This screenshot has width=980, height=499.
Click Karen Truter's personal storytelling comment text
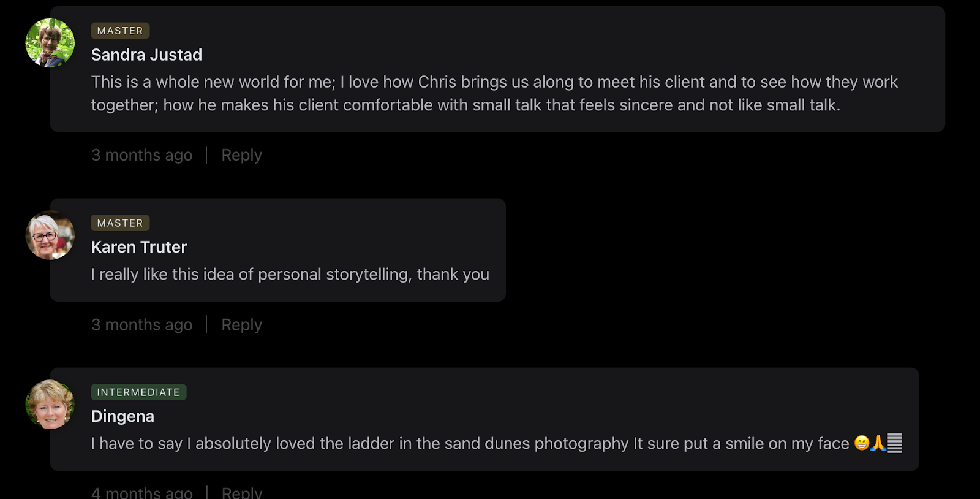point(290,275)
